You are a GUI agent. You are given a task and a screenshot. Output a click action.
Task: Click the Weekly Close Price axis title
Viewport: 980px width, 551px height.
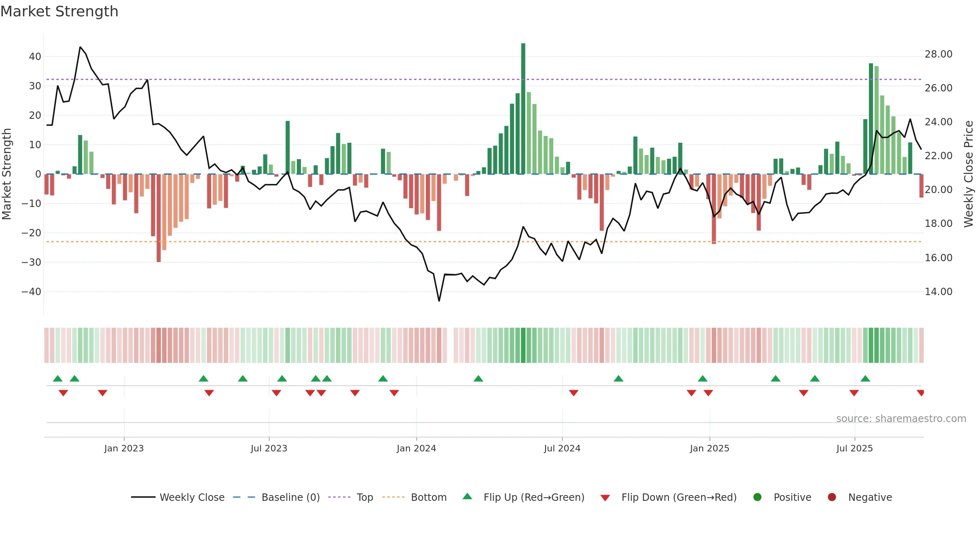pos(969,174)
